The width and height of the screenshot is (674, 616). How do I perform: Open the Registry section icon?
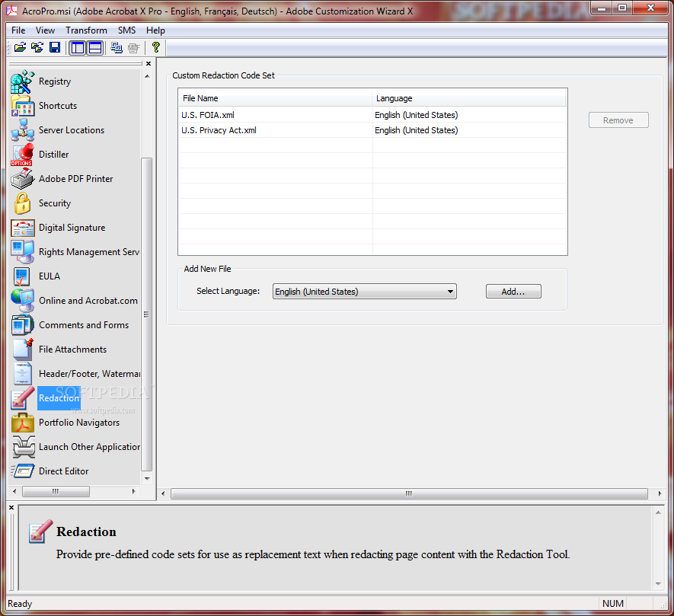[x=22, y=81]
